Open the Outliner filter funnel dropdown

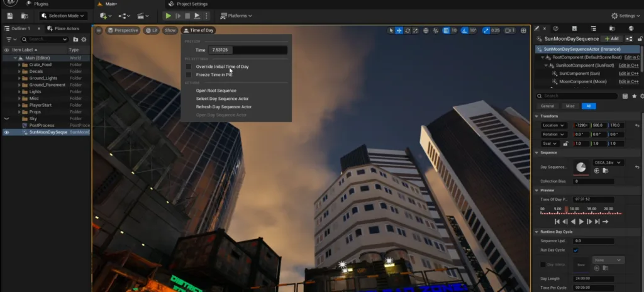(x=11, y=40)
